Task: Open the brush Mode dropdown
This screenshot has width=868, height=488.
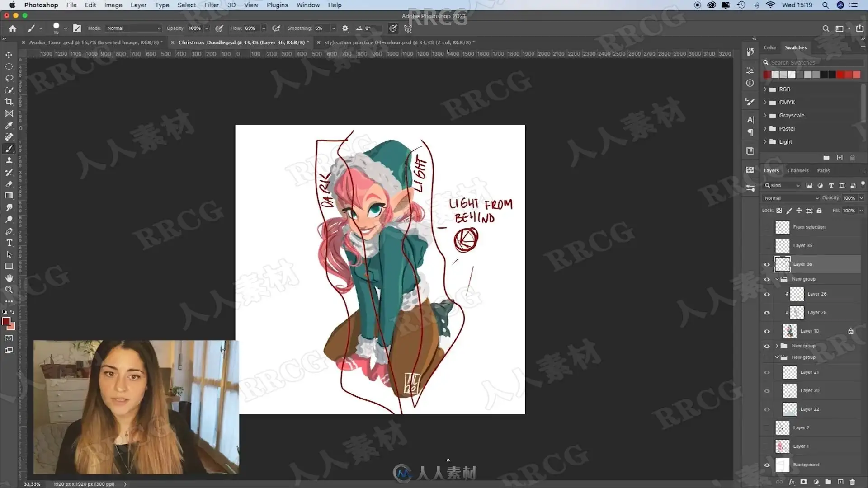Action: 133,28
